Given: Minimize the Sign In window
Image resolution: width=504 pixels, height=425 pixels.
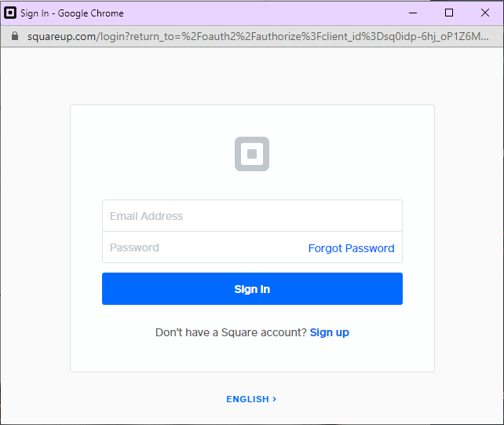Looking at the screenshot, I should (x=414, y=13).
